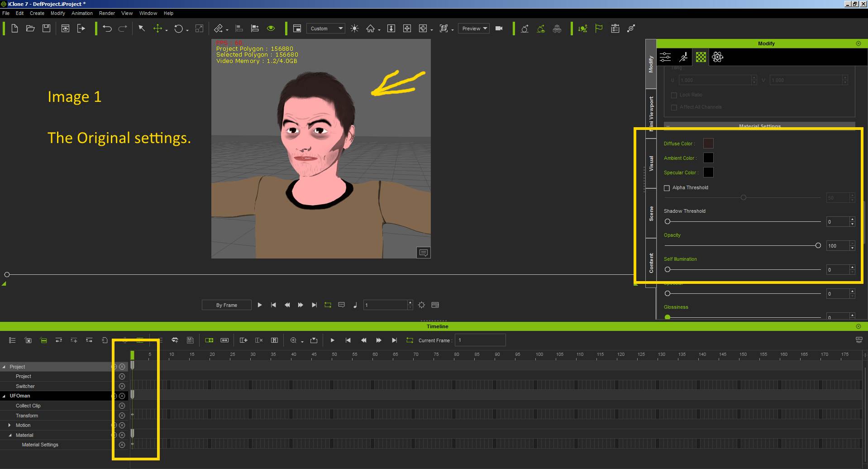Viewport: 868px width, 469px height.
Task: Step to next frame in player bar
Action: 300,305
